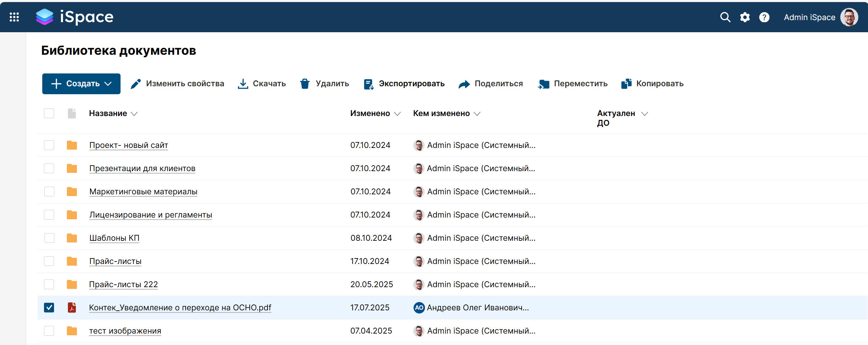Click the Share (Поделиться) arrow icon
This screenshot has height=345, width=868.
[x=464, y=84]
